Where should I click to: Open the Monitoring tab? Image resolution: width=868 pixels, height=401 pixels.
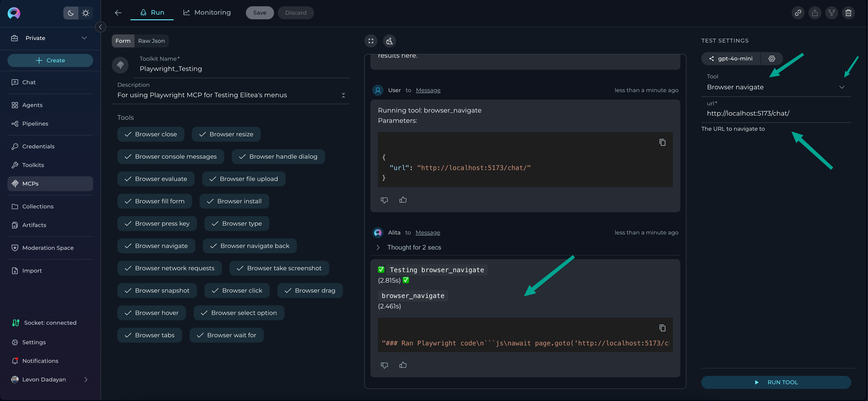point(207,13)
